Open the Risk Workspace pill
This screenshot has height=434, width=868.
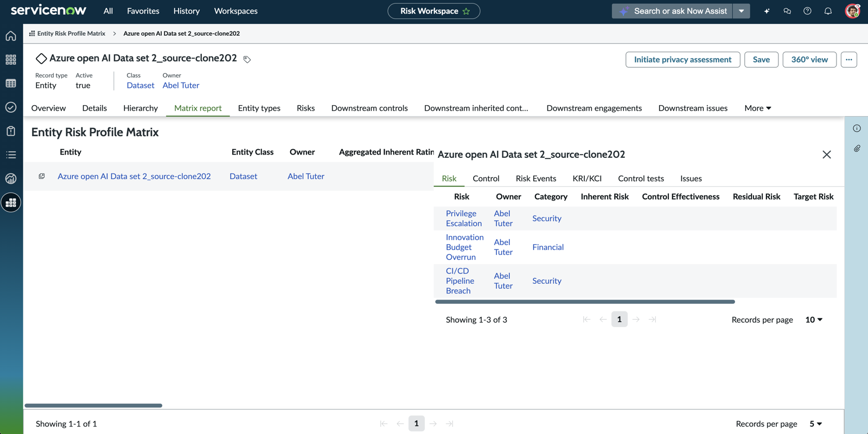[433, 11]
